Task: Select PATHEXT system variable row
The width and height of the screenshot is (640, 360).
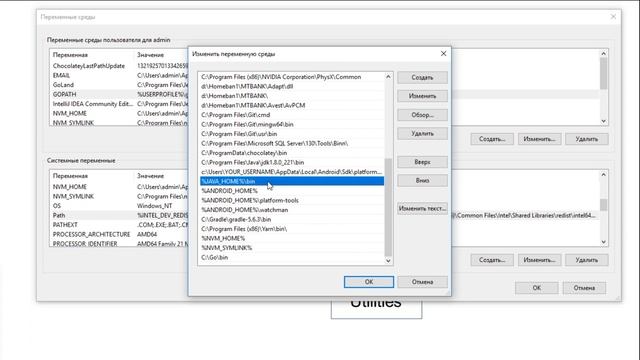Action: [119, 224]
